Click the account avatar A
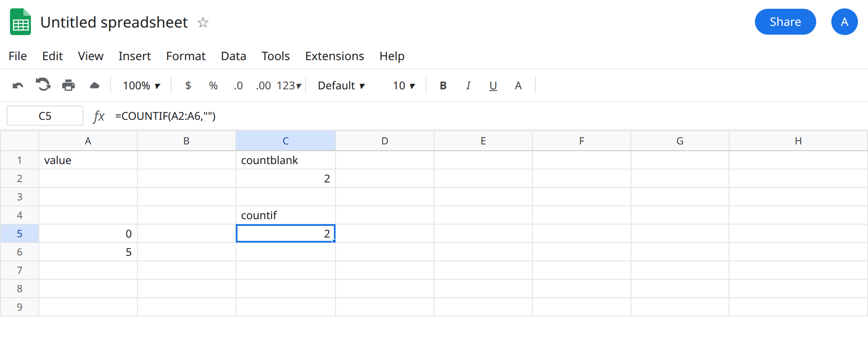Screen dimensions: 868x359 click(844, 22)
